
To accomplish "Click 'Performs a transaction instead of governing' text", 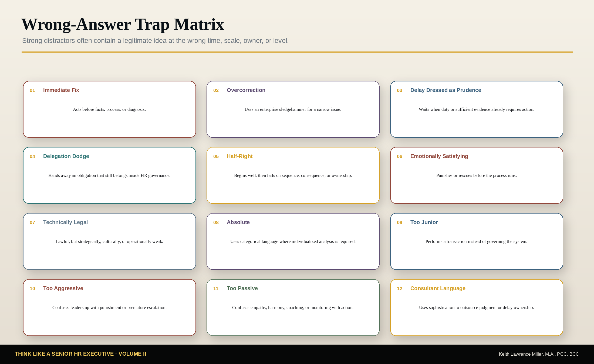I will (x=477, y=241).
